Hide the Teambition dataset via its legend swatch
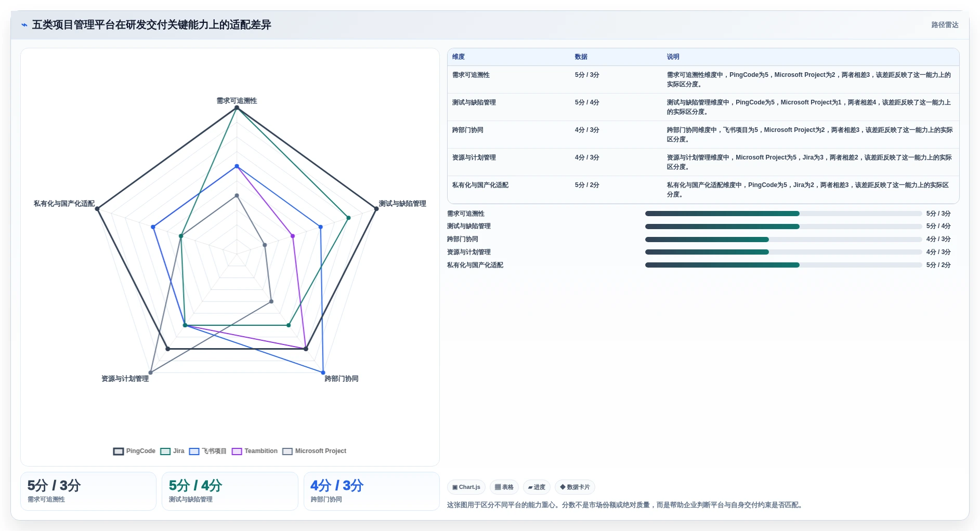980x531 pixels. click(x=237, y=451)
